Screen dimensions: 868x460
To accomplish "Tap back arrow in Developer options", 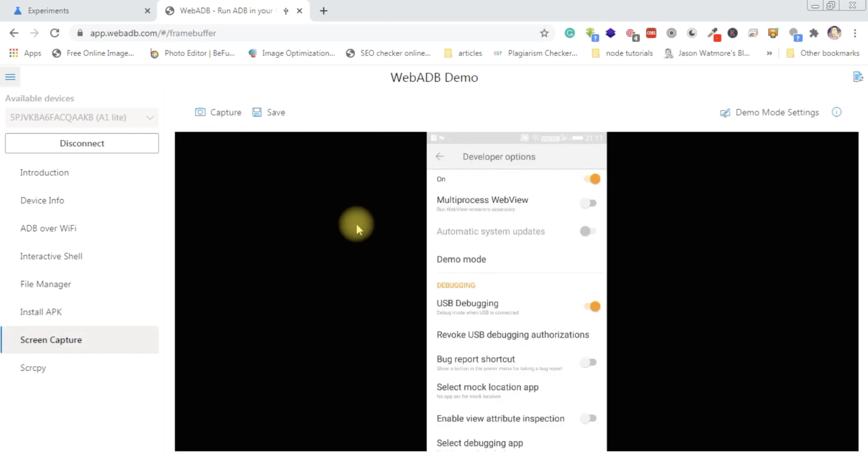I will (440, 157).
